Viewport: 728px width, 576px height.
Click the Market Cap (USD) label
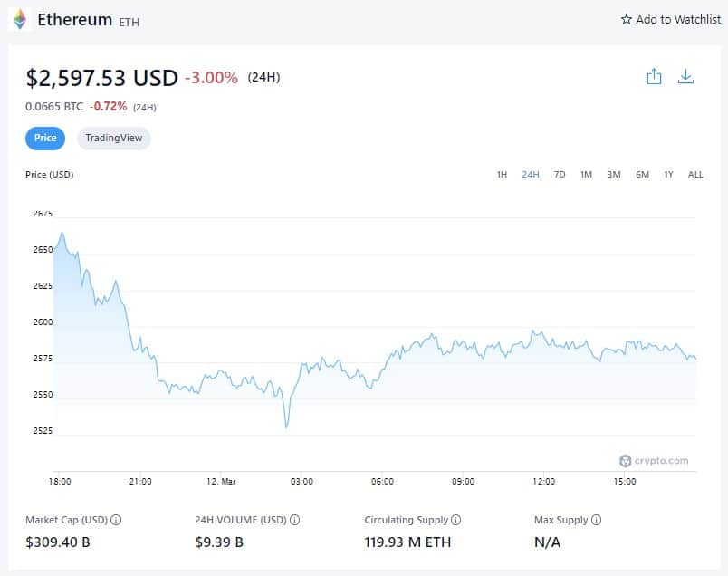66,520
